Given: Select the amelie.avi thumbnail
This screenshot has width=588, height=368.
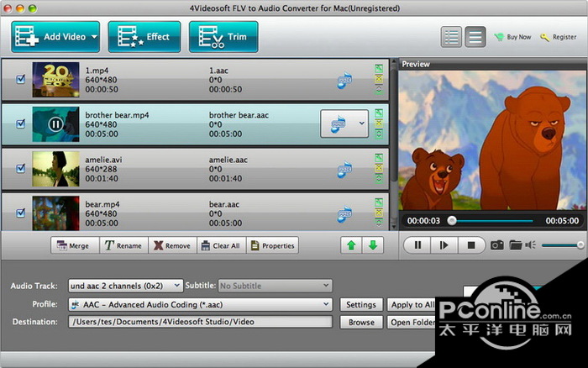Looking at the screenshot, I should click(x=56, y=169).
